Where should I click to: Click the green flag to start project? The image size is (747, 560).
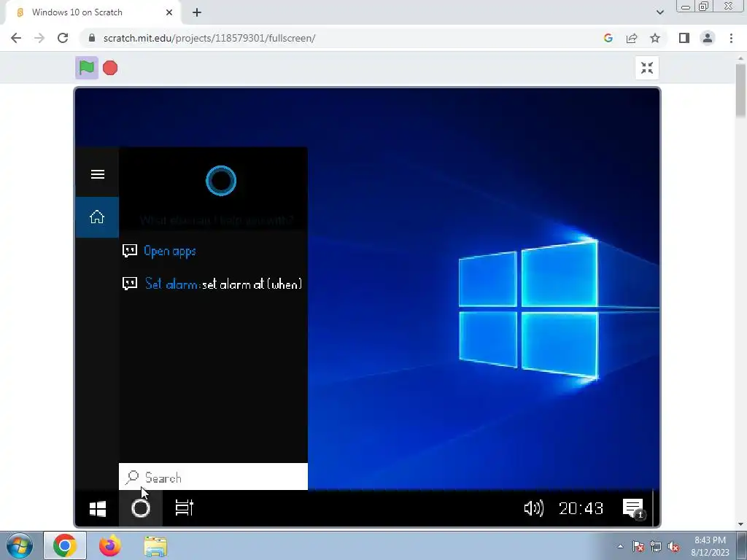coord(87,68)
